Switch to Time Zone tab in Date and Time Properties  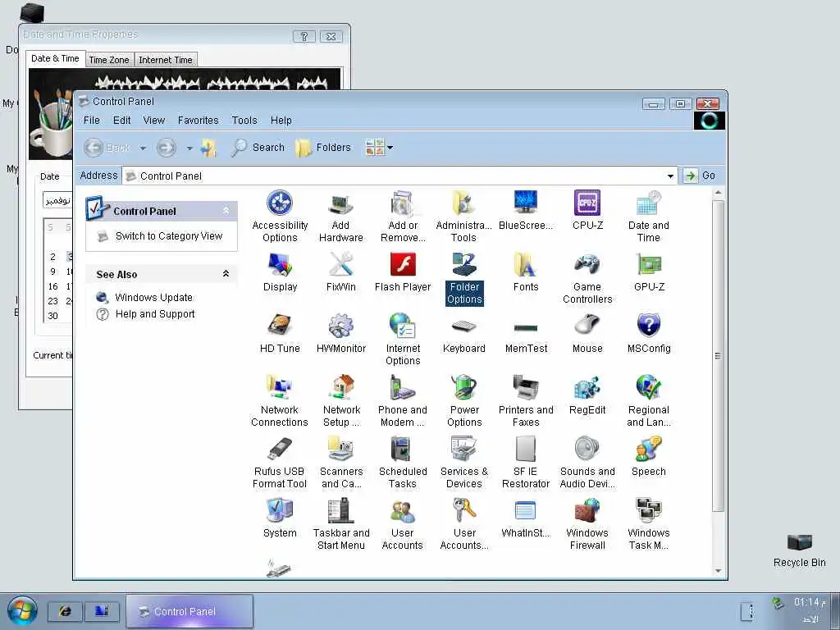click(x=109, y=60)
